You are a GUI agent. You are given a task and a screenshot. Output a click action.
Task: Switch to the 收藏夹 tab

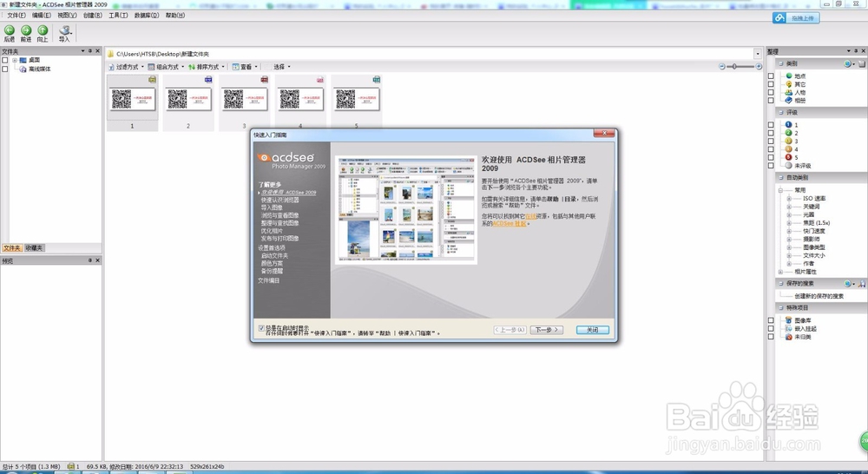[34, 248]
